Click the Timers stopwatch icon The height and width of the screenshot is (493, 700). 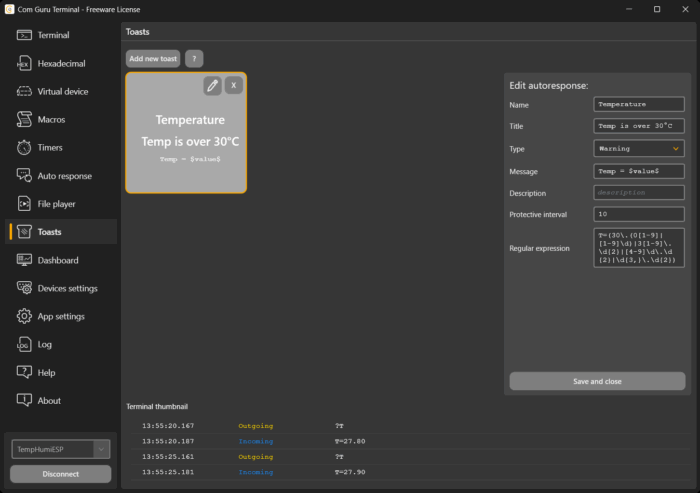click(x=24, y=147)
